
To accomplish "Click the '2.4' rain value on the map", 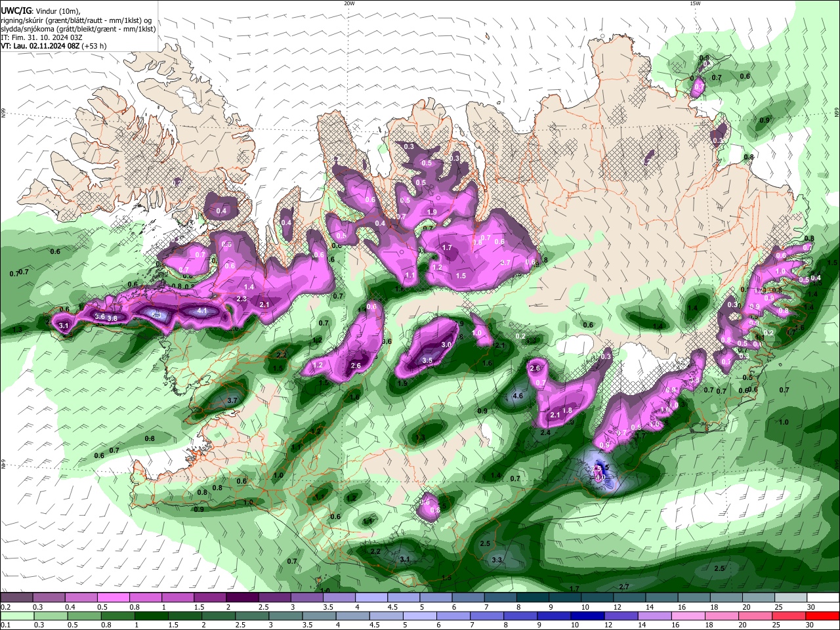I will click(545, 432).
